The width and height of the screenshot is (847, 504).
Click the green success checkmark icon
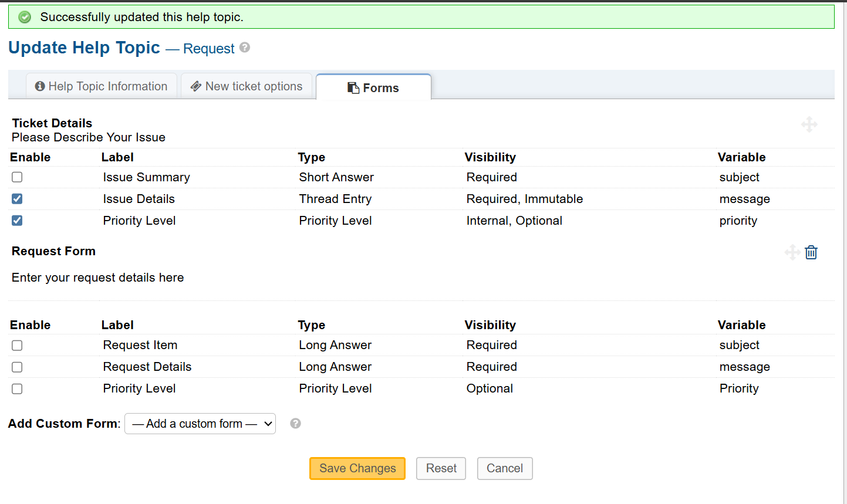[25, 17]
